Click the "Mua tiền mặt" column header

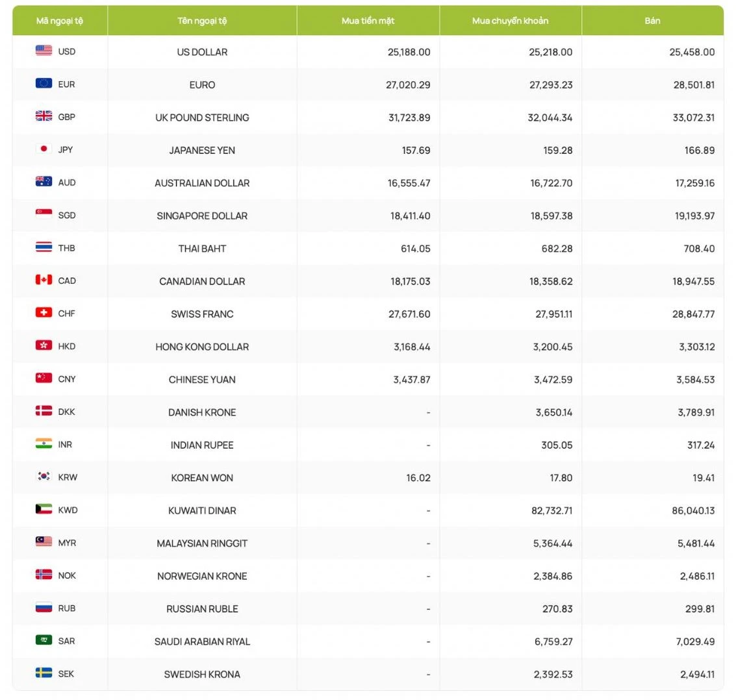368,21
